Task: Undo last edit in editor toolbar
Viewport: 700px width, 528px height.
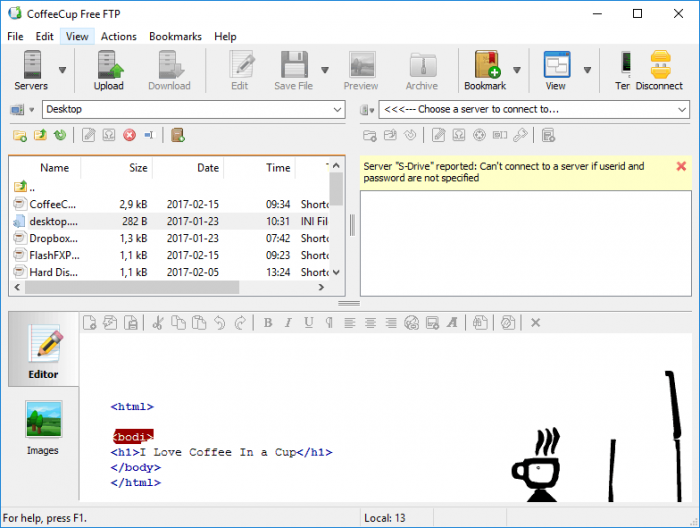Action: click(x=219, y=323)
